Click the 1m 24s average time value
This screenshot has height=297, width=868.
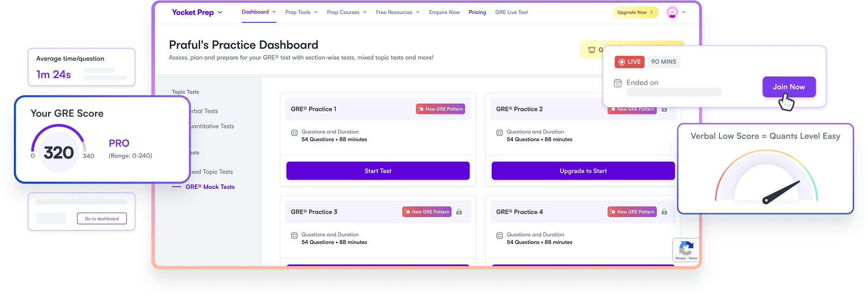(x=54, y=75)
